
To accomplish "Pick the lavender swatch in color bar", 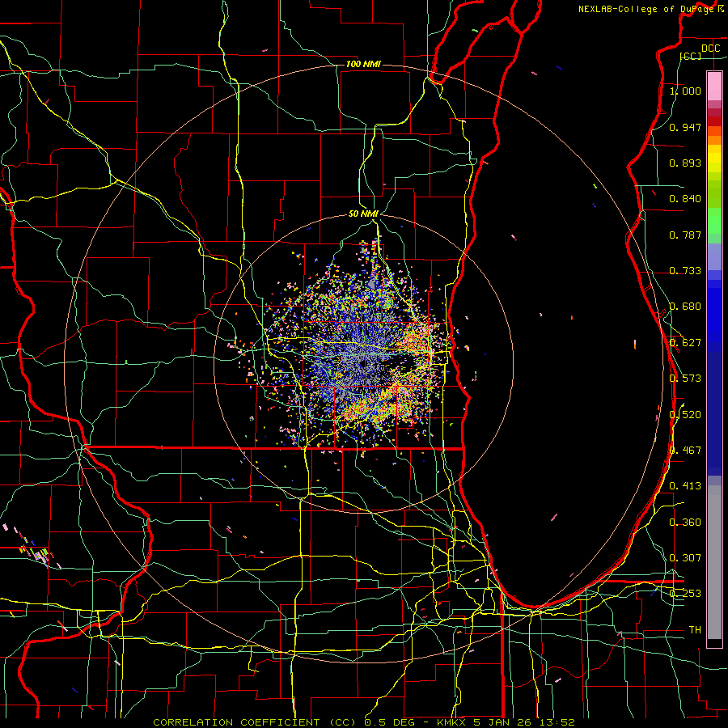I will 714,256.
